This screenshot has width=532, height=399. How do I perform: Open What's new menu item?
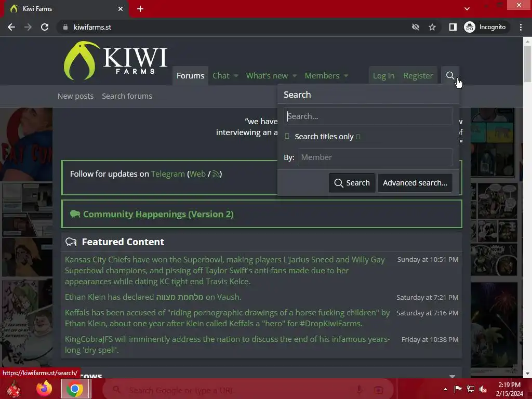point(267,76)
